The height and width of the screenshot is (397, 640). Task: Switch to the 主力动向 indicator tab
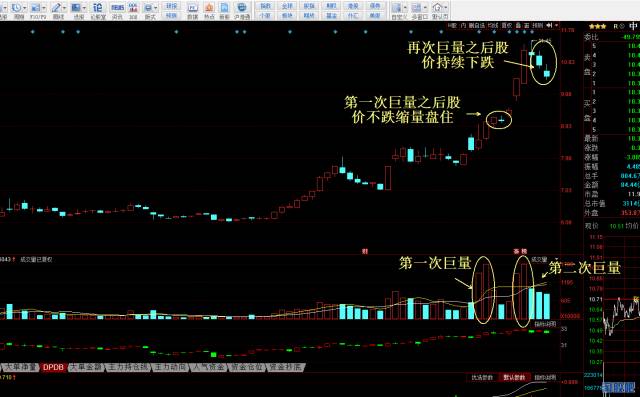point(170,367)
